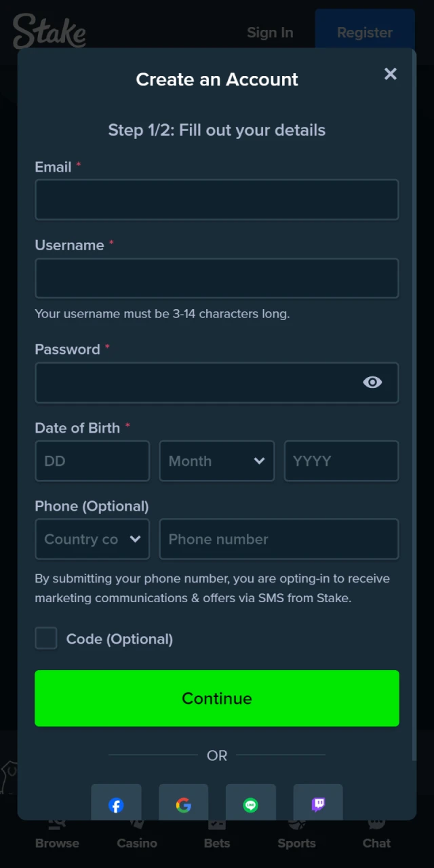
Task: Register with the Google icon
Action: (x=183, y=806)
